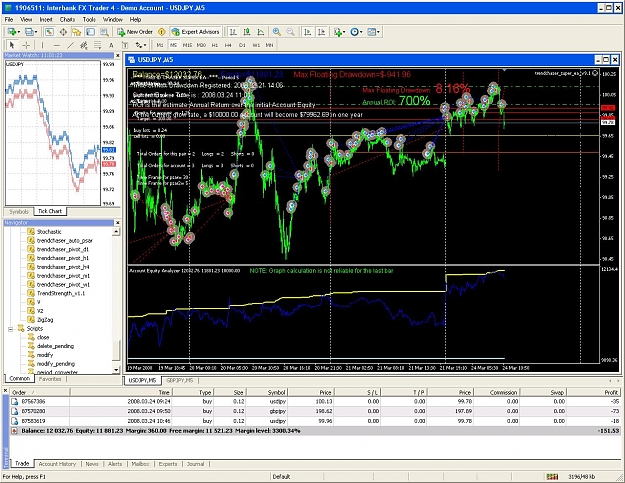Image resolution: width=625 pixels, height=483 pixels.
Task: Click the New Order button
Action: [x=135, y=32]
